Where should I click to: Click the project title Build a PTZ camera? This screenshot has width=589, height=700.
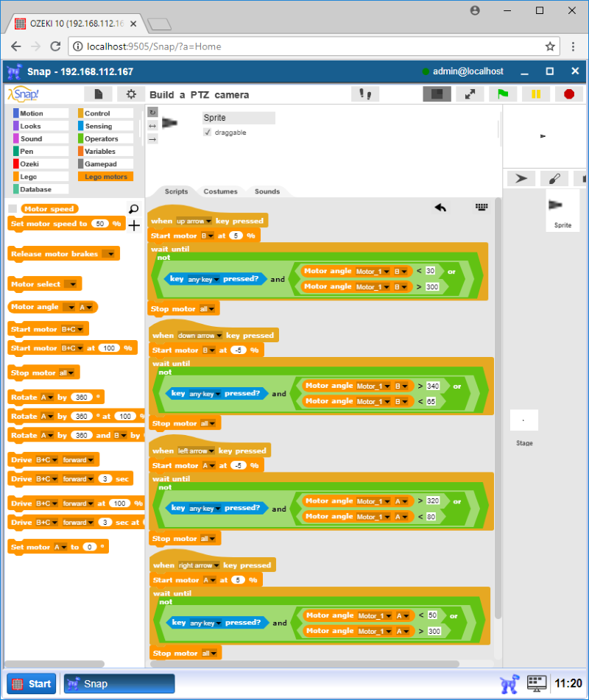200,95
